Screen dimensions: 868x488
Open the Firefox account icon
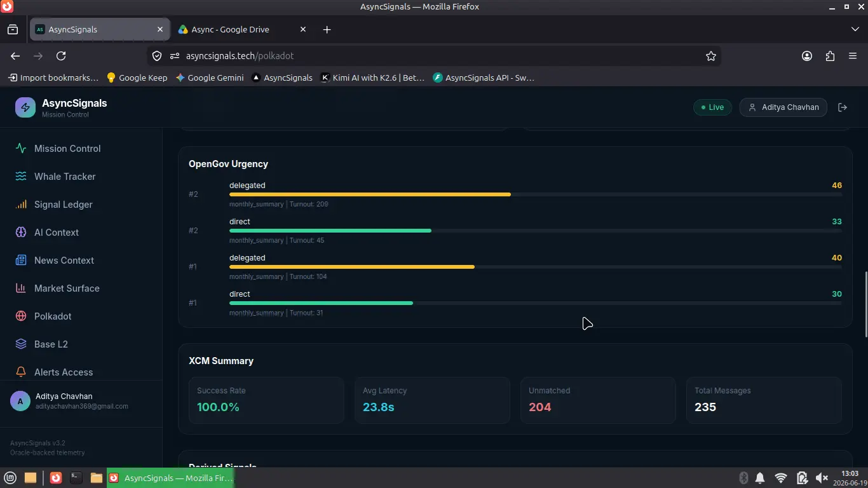click(807, 56)
